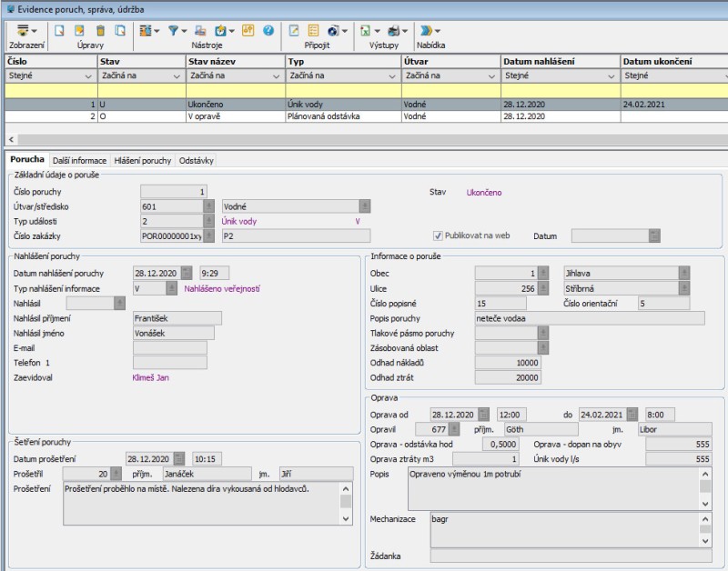Click the printer icon in Výstupy

[393, 30]
